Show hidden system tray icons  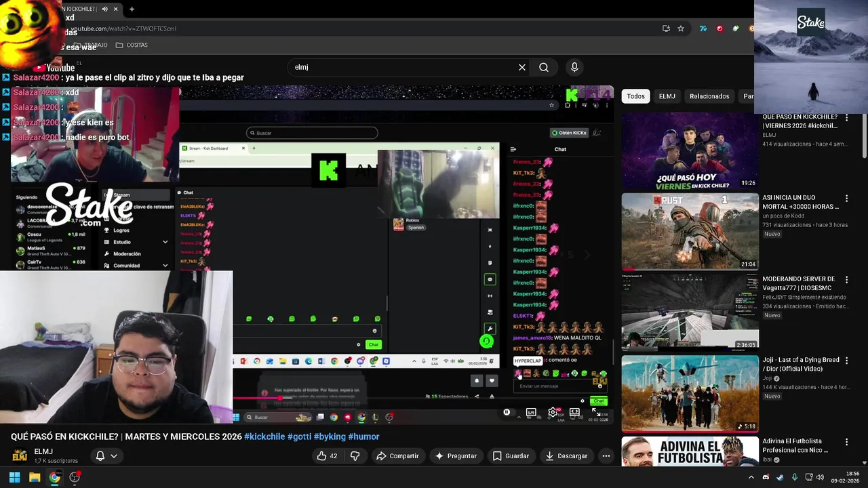click(x=751, y=477)
